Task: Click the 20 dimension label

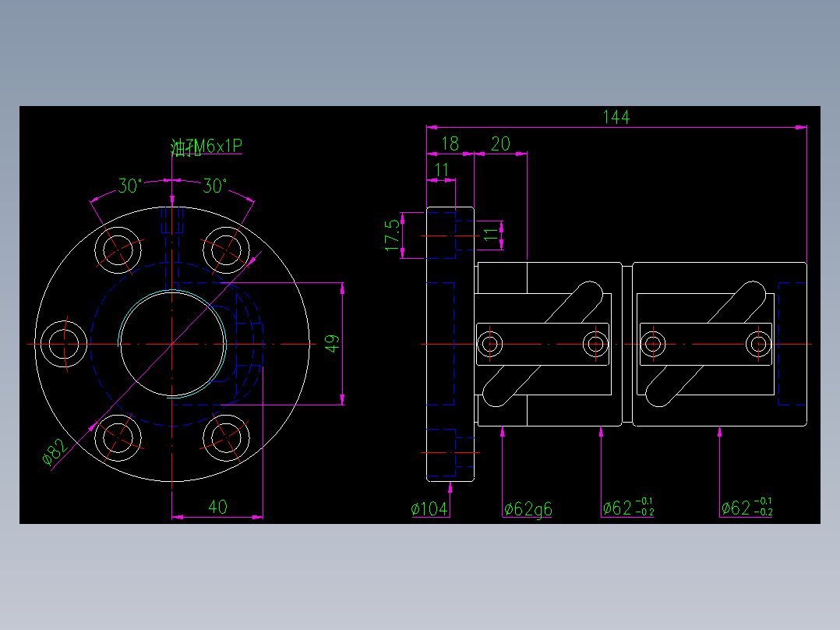Action: click(x=502, y=143)
